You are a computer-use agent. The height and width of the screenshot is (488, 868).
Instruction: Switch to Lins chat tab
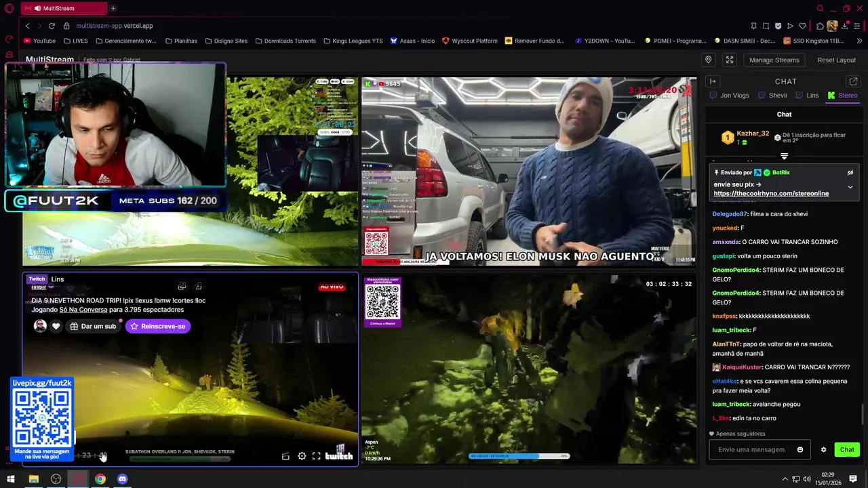coord(807,96)
